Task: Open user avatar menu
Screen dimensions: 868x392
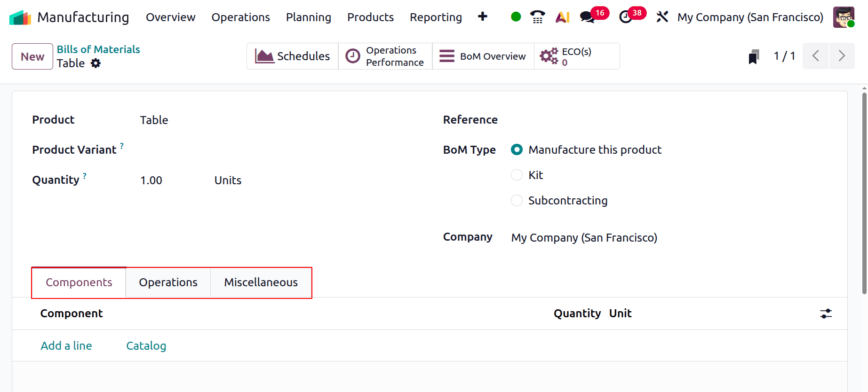Action: click(844, 17)
